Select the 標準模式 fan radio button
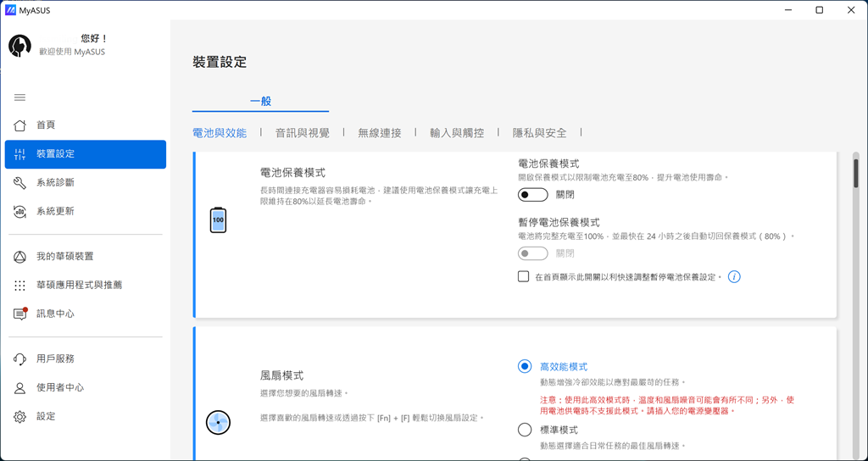 point(525,430)
